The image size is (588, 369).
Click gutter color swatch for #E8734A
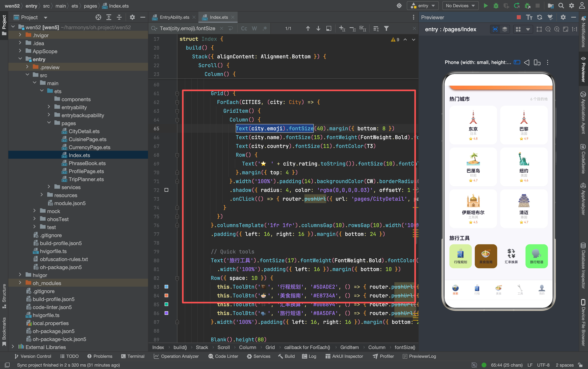[x=166, y=295]
